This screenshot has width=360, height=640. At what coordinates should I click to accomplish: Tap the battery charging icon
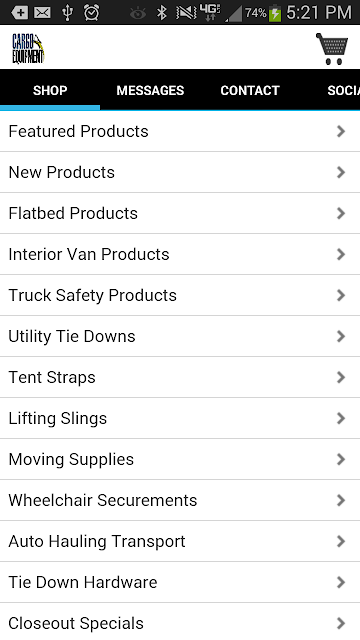[275, 13]
